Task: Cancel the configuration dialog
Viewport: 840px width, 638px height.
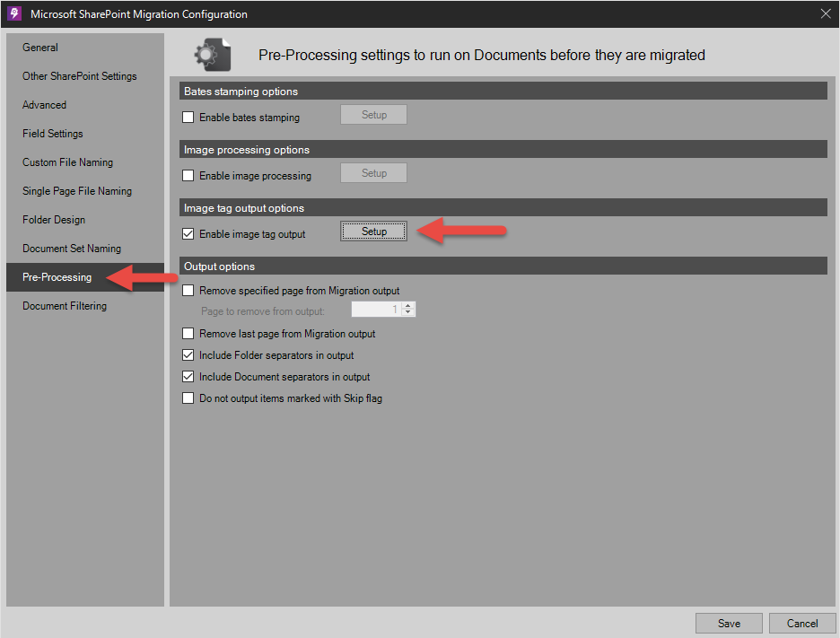Action: (x=802, y=623)
